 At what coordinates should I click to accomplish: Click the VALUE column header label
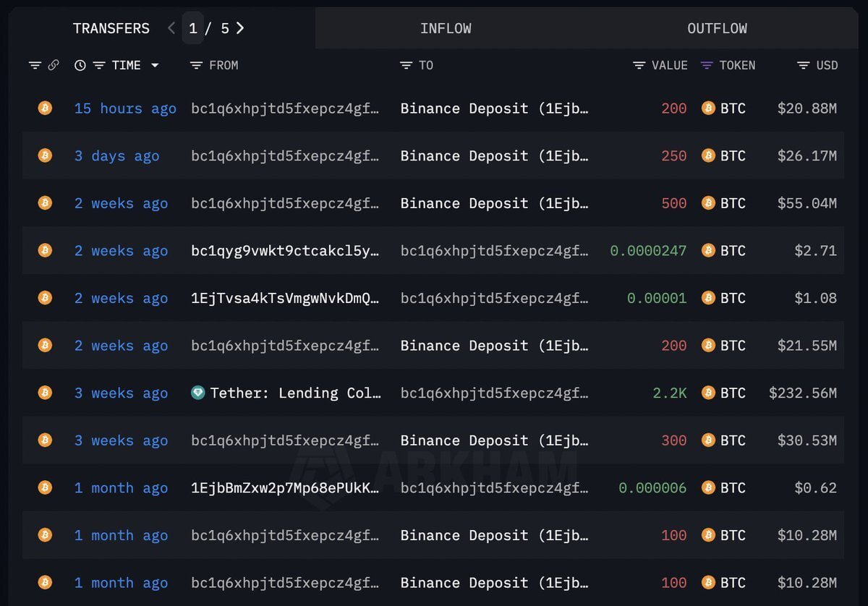coord(670,65)
